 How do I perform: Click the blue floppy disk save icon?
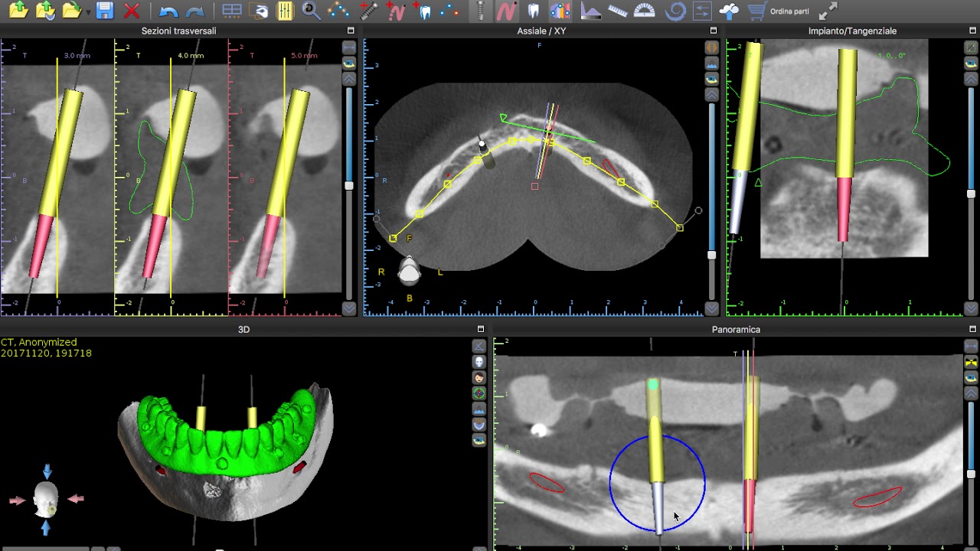pos(105,11)
